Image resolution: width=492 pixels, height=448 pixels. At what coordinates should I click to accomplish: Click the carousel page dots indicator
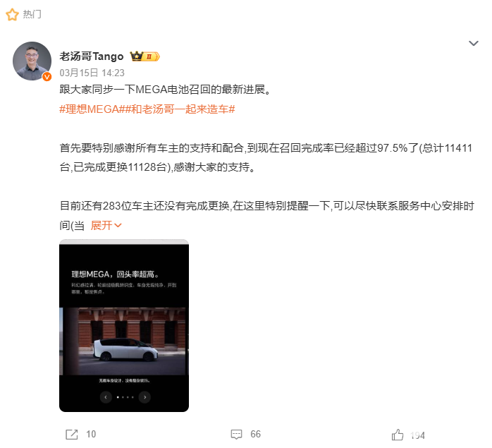click(x=125, y=397)
